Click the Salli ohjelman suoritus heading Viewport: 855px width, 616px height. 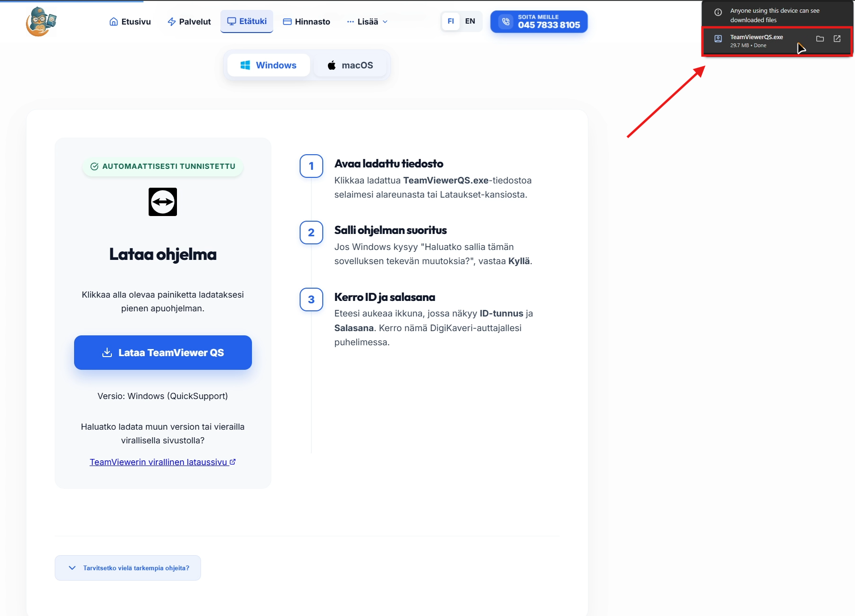tap(391, 230)
